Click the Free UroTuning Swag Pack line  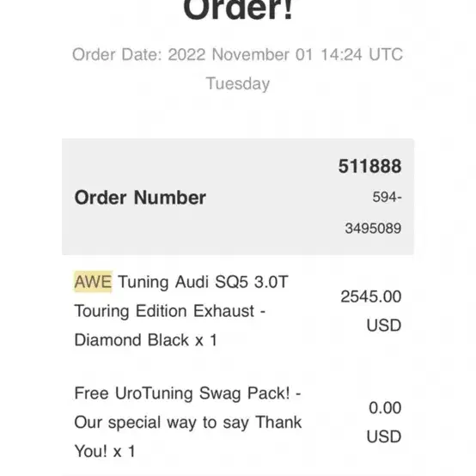(x=187, y=394)
